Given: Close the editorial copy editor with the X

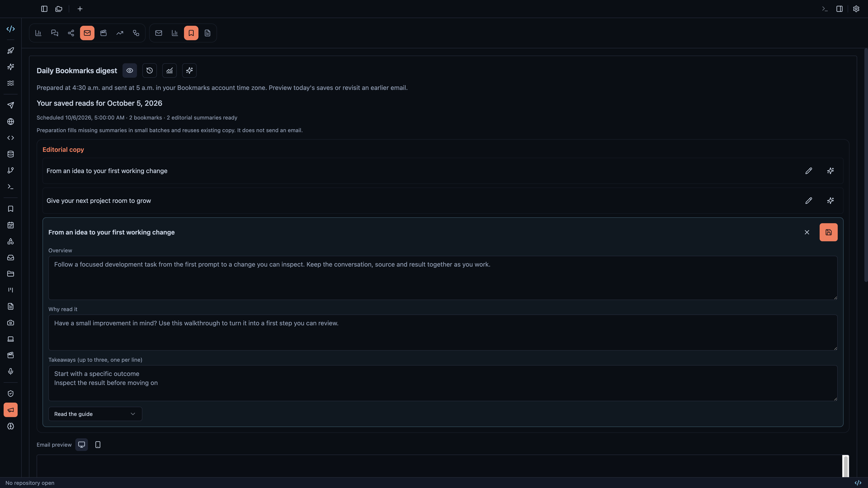Looking at the screenshot, I should pyautogui.click(x=807, y=232).
